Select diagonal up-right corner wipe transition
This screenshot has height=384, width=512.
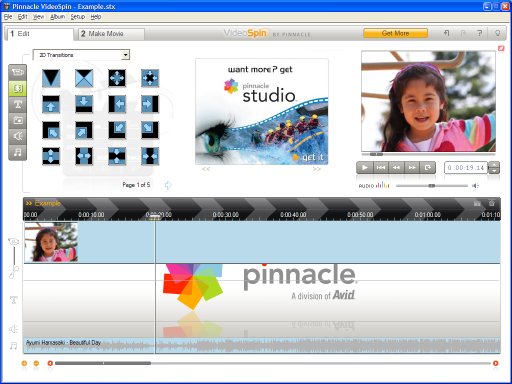[x=84, y=130]
